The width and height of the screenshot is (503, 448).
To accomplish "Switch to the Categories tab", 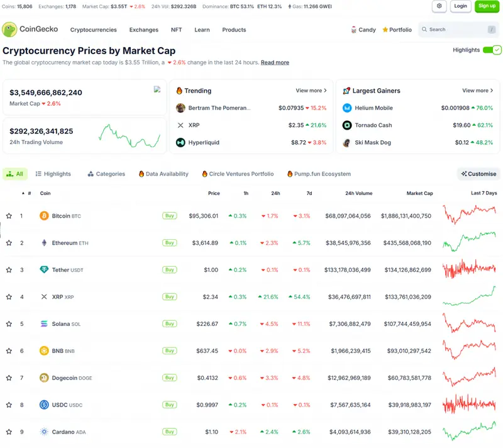I will (x=106, y=174).
